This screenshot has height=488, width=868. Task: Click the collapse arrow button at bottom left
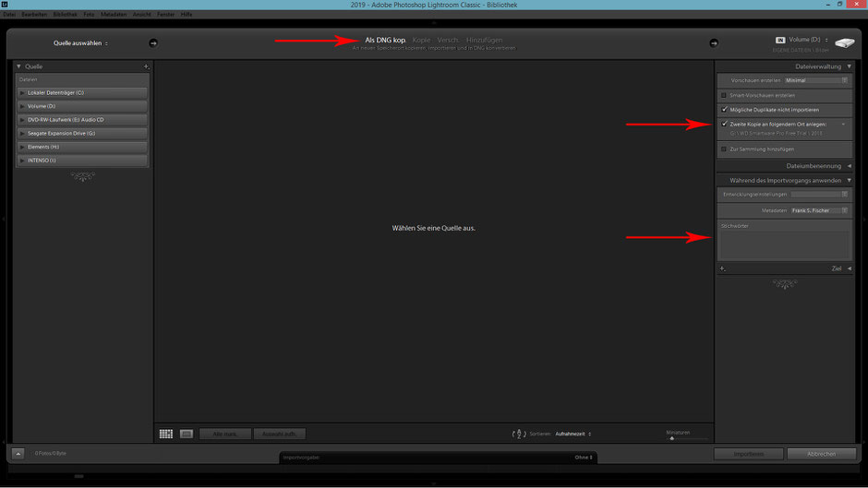pyautogui.click(x=18, y=454)
